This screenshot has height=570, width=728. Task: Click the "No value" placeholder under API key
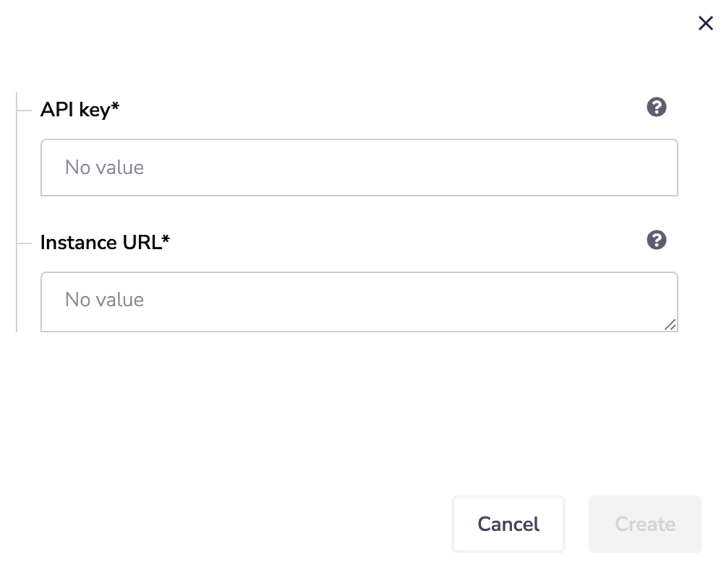coord(104,167)
